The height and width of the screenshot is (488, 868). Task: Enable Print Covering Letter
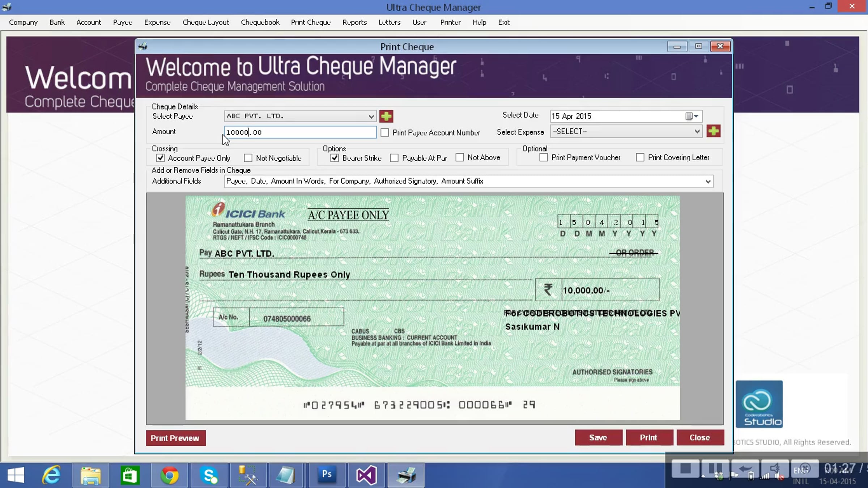pyautogui.click(x=640, y=157)
